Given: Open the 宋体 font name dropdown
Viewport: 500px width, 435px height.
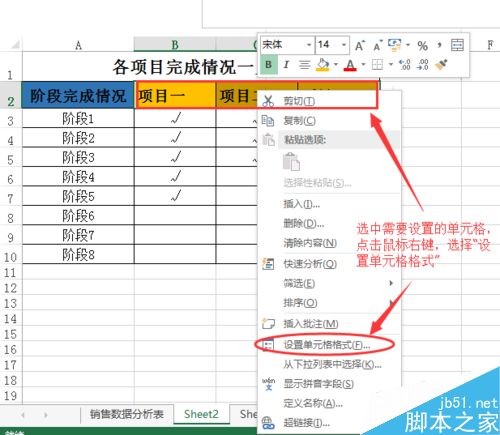Looking at the screenshot, I should coord(309,45).
